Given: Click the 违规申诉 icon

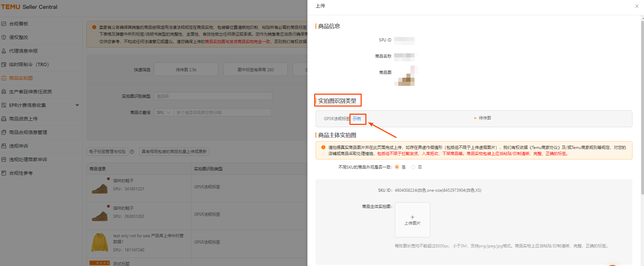Looking at the screenshot, I should 4,146.
